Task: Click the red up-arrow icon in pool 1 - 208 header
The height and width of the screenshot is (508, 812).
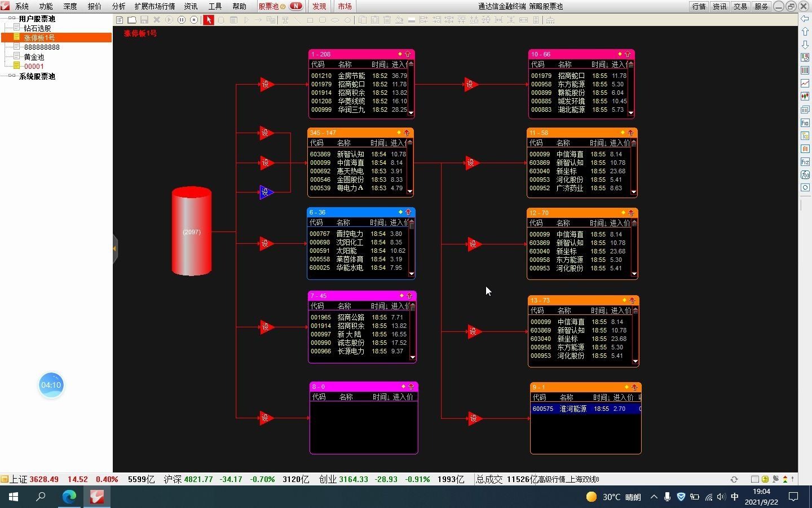Action: [408, 54]
